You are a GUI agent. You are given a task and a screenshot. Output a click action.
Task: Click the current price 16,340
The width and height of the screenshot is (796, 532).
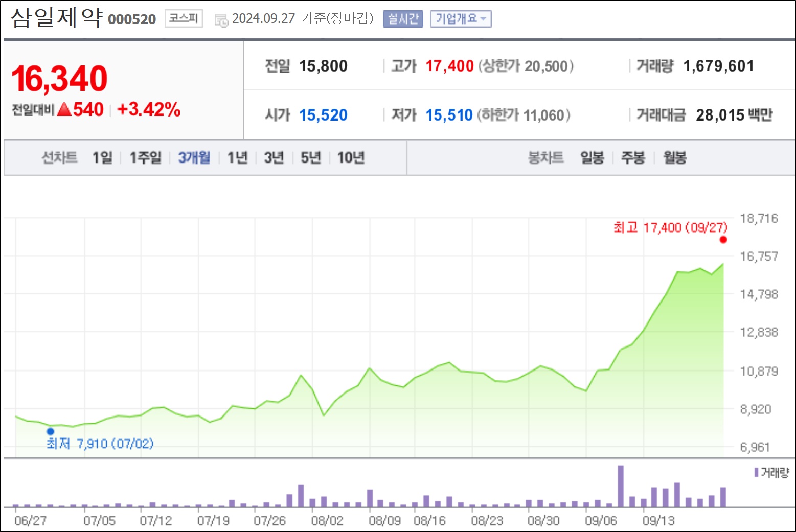tap(59, 79)
